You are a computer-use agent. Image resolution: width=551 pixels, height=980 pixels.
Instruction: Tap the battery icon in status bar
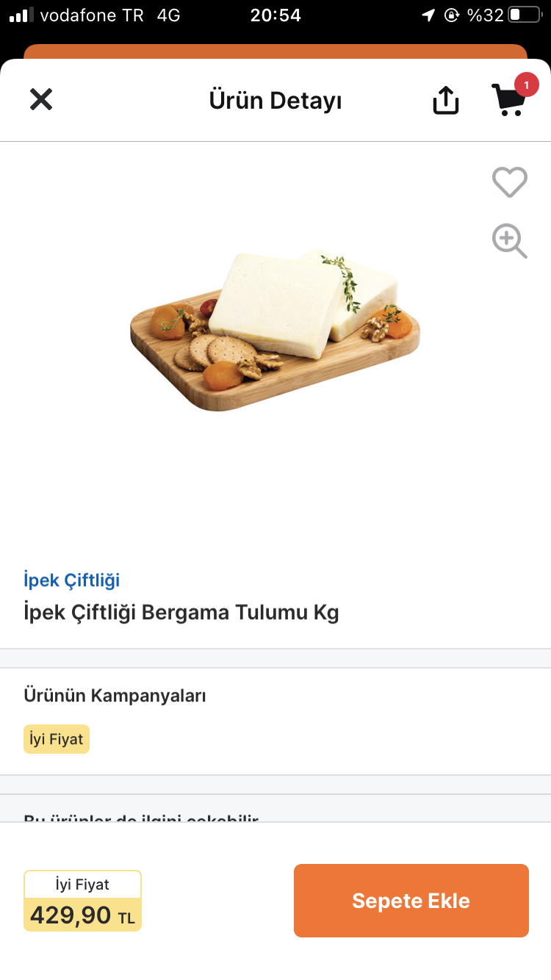524,15
